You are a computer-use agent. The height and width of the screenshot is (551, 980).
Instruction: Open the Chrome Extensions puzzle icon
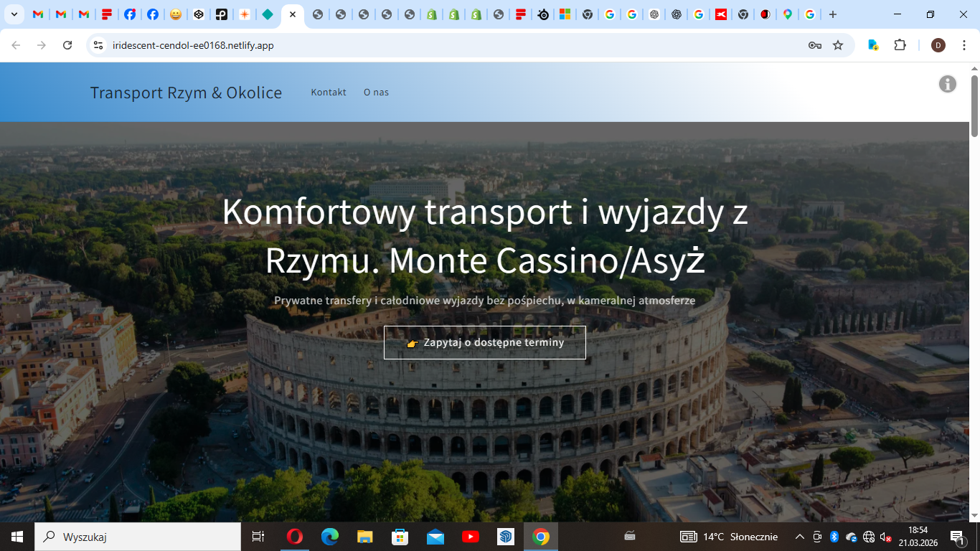pyautogui.click(x=900, y=45)
